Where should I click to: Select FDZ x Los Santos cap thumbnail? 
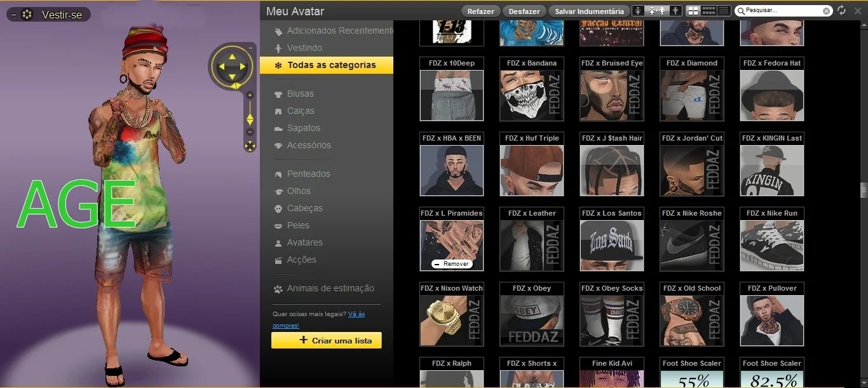click(x=612, y=245)
